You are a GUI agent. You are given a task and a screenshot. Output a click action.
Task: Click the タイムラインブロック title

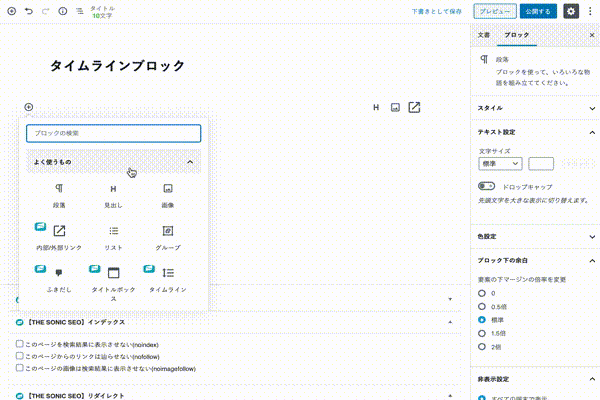point(117,66)
